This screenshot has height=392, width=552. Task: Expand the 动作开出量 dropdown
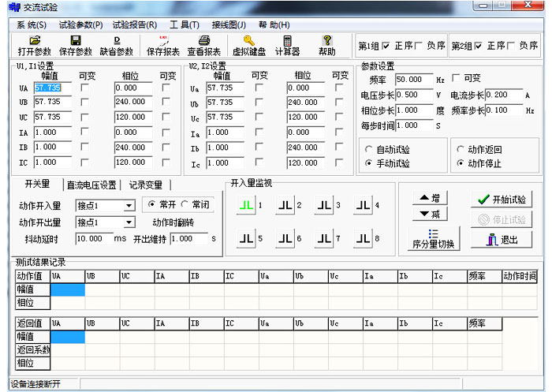click(129, 222)
